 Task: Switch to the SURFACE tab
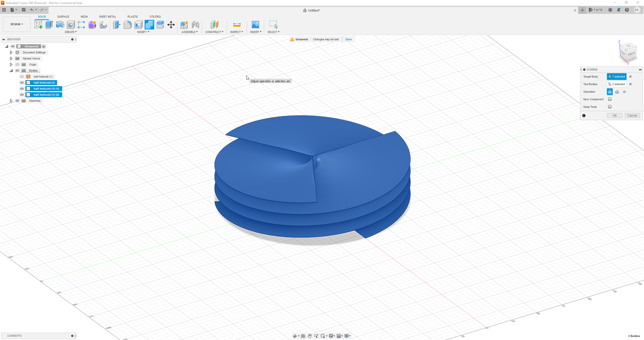coord(63,17)
